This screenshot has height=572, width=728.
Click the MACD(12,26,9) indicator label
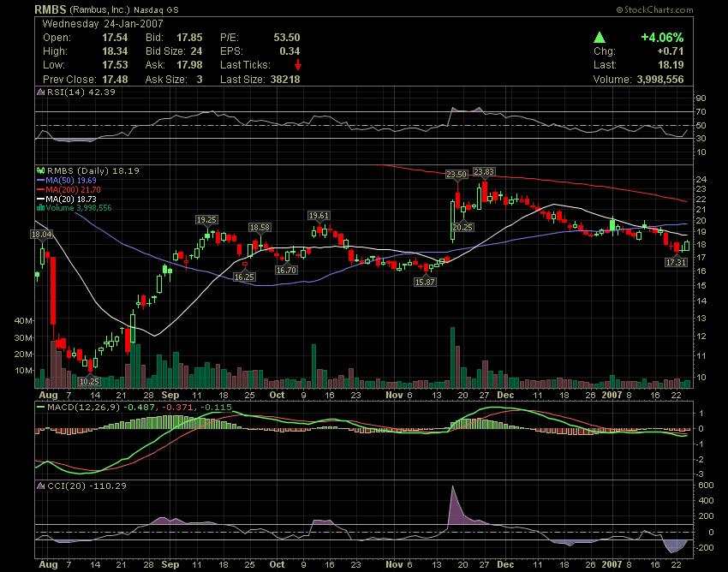tap(84, 408)
